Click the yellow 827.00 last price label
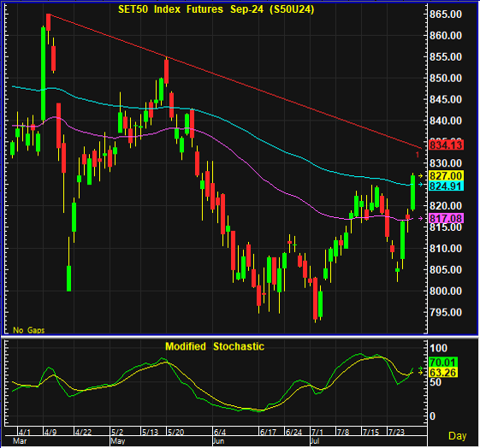The height and width of the screenshot is (448, 480). pos(447,176)
